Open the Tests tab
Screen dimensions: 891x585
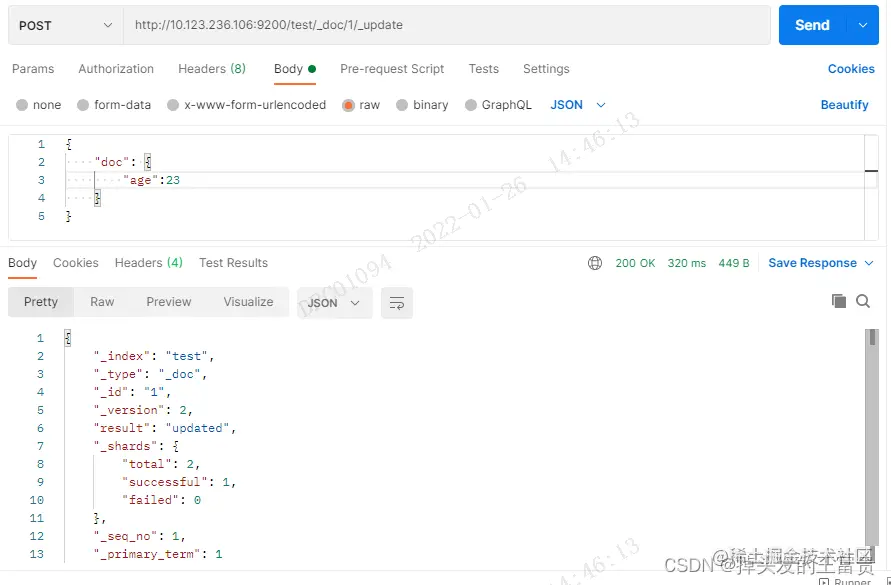point(484,69)
